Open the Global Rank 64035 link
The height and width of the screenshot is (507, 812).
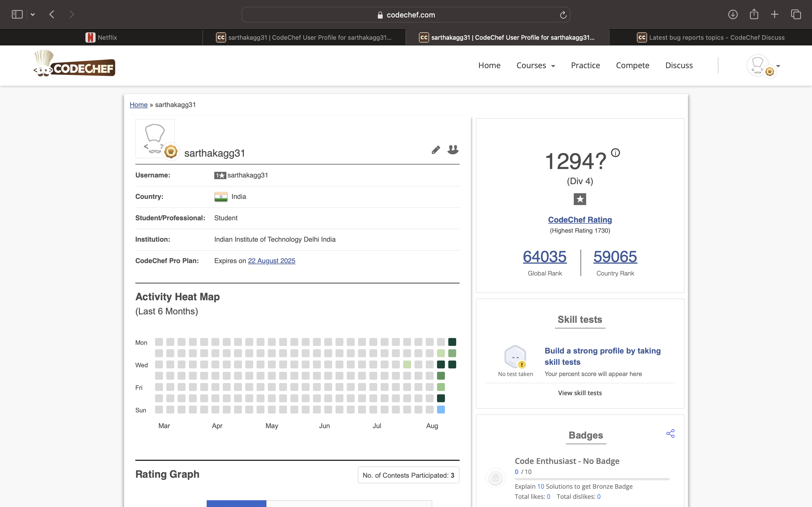(544, 257)
